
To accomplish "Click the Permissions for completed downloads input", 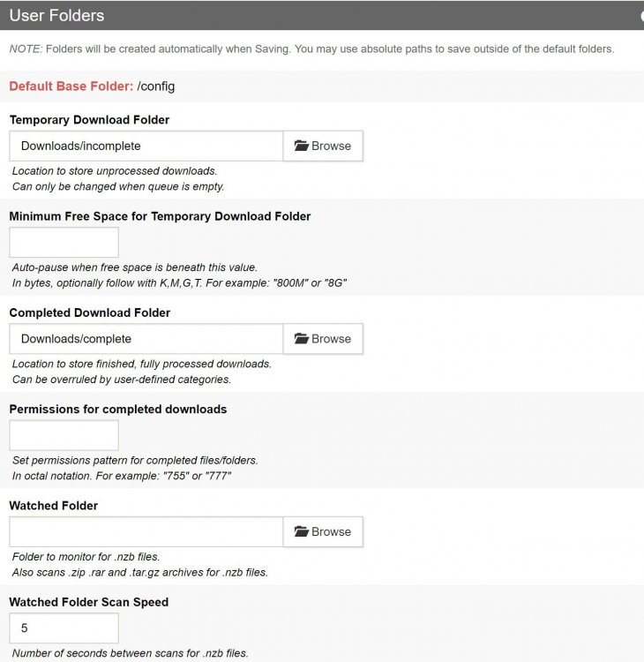I will click(x=64, y=435).
